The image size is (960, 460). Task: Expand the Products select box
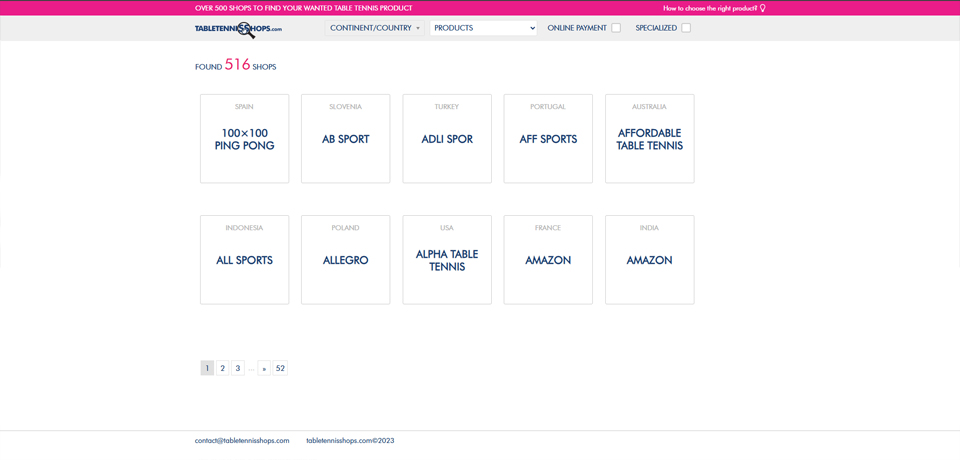pos(483,28)
